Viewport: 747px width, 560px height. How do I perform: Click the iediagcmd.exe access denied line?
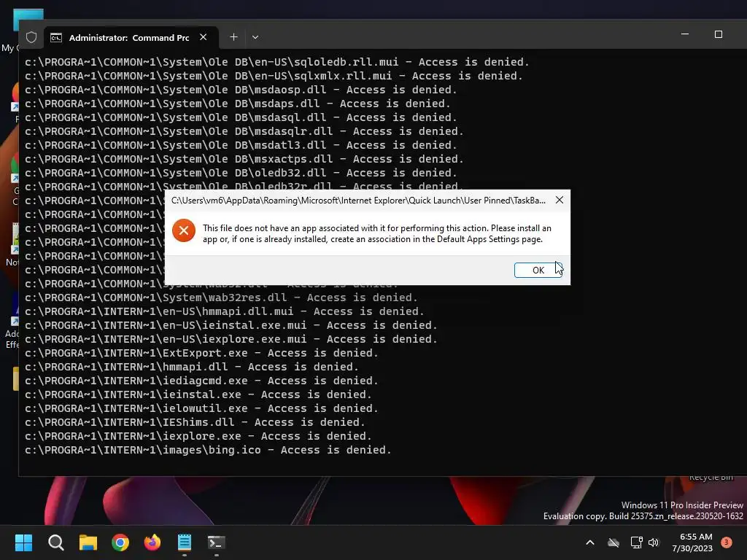[201, 381]
